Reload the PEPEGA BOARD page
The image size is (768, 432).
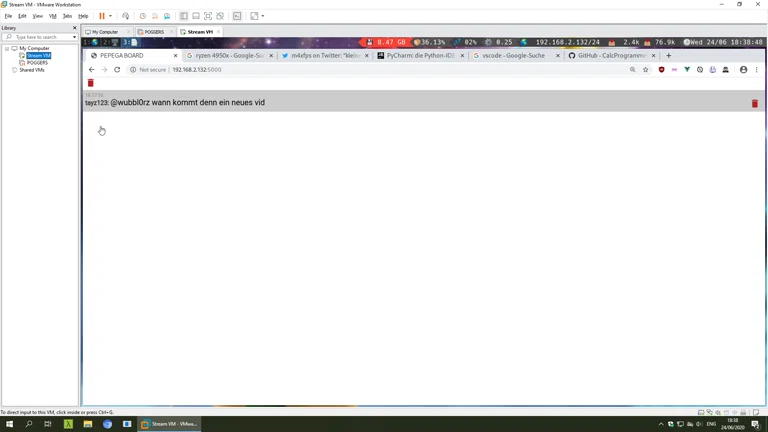[x=117, y=70]
